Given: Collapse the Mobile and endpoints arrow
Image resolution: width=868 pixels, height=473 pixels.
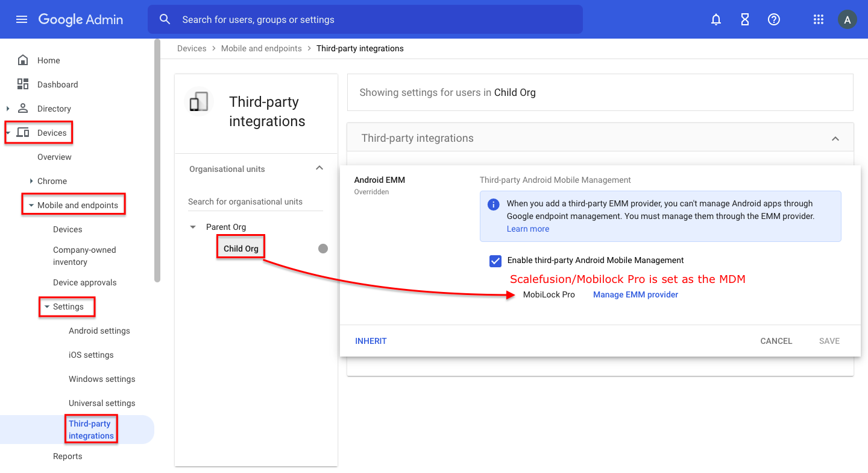Looking at the screenshot, I should (x=31, y=205).
